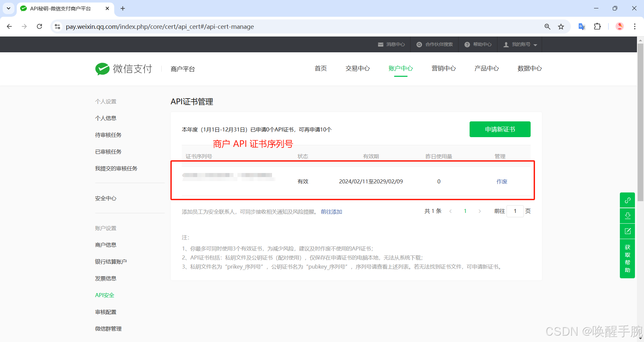Open 安全中心 in sidebar
644x342 pixels.
pyautogui.click(x=106, y=198)
